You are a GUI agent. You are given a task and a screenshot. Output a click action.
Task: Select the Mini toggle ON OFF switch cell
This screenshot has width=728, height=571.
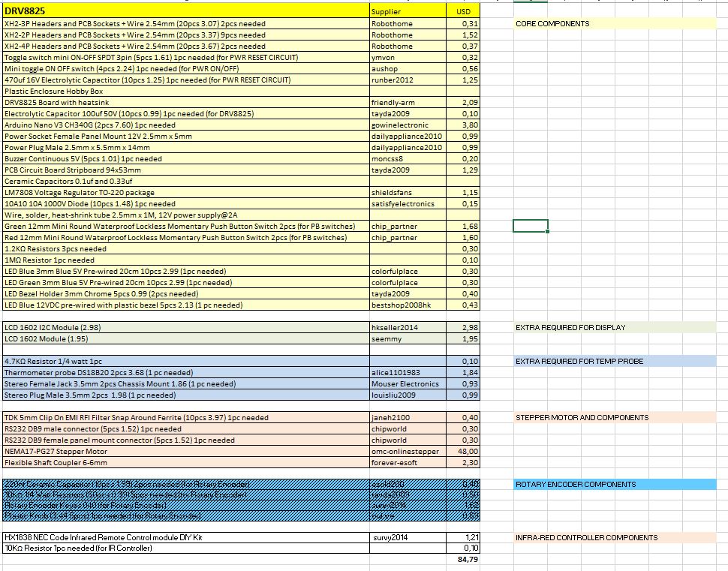click(x=186, y=69)
